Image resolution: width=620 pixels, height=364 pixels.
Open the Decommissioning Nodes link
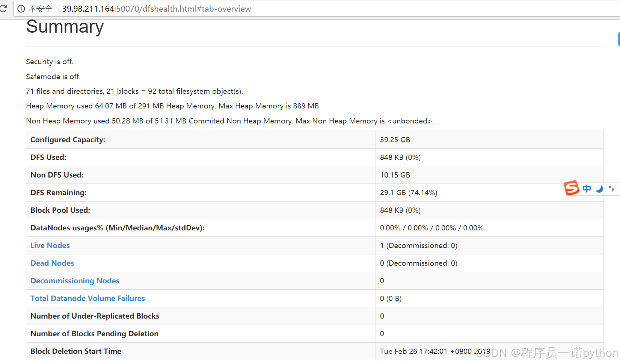pyautogui.click(x=75, y=281)
